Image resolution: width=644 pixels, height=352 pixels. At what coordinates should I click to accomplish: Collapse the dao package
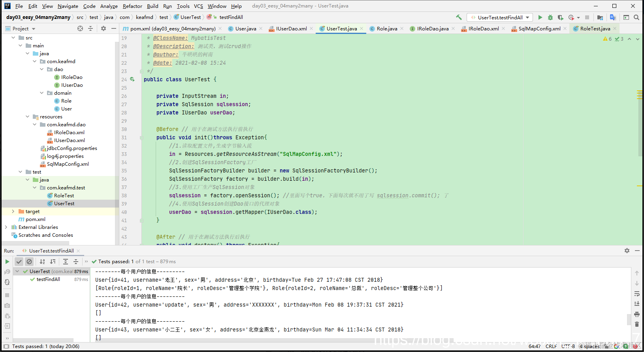click(42, 69)
